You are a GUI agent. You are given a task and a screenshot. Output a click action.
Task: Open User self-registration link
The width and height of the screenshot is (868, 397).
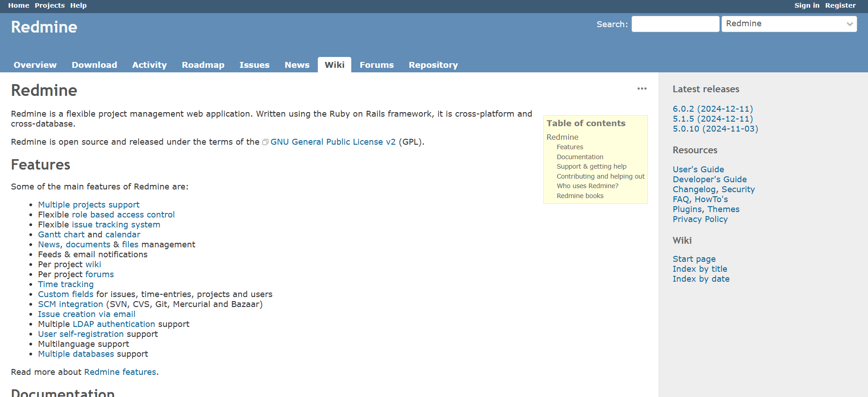coord(80,334)
